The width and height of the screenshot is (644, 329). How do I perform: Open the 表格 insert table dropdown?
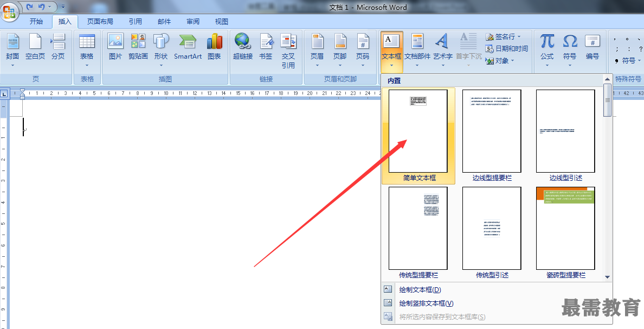[87, 50]
